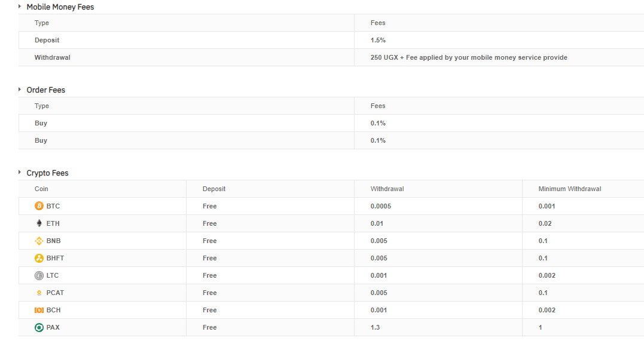Click the ETH Ethereum diamond icon
Image resolution: width=644 pixels, height=344 pixels.
pos(39,223)
